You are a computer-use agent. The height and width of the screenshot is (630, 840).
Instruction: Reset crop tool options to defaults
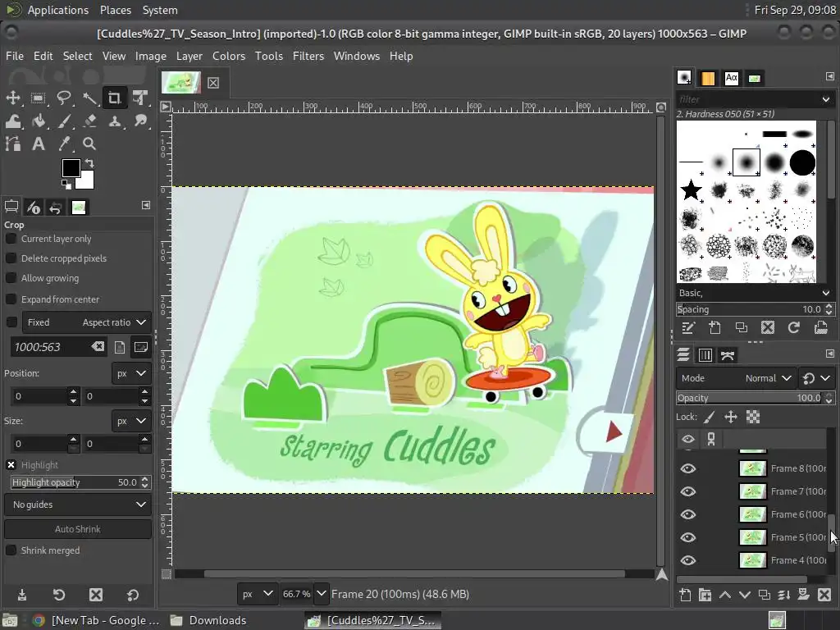coord(132,595)
